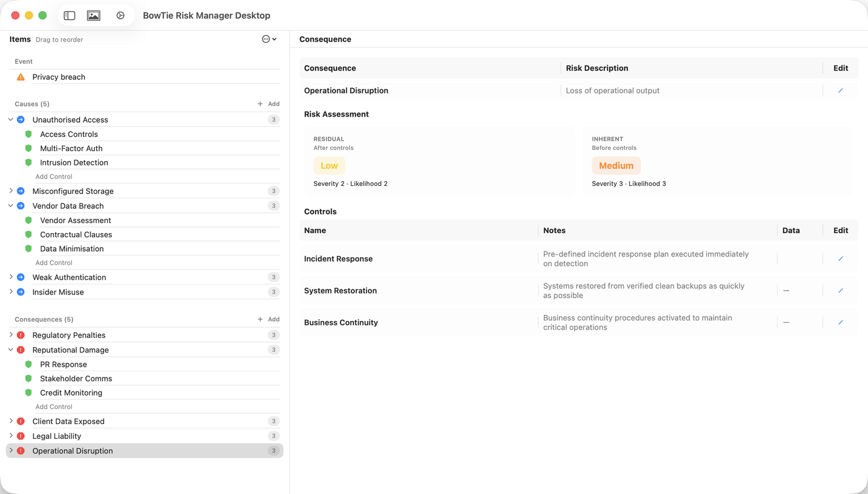Open the Items more-options ellipsis menu

(x=269, y=39)
